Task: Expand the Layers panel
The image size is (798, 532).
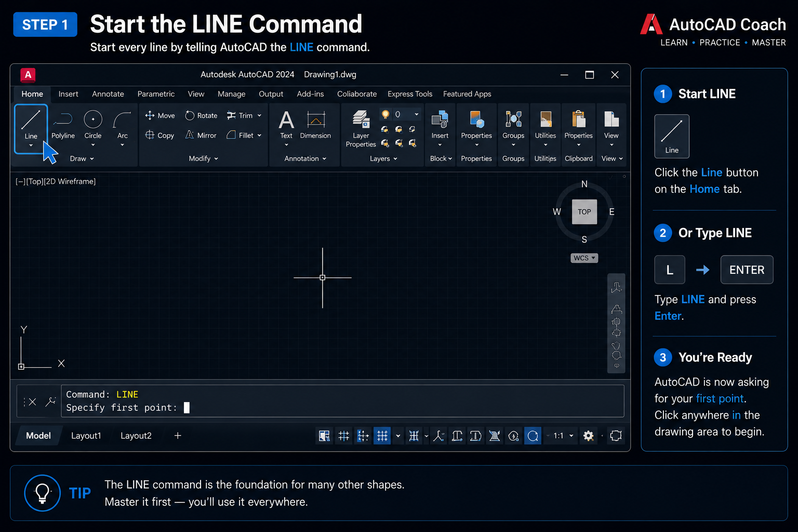Action: tap(383, 158)
